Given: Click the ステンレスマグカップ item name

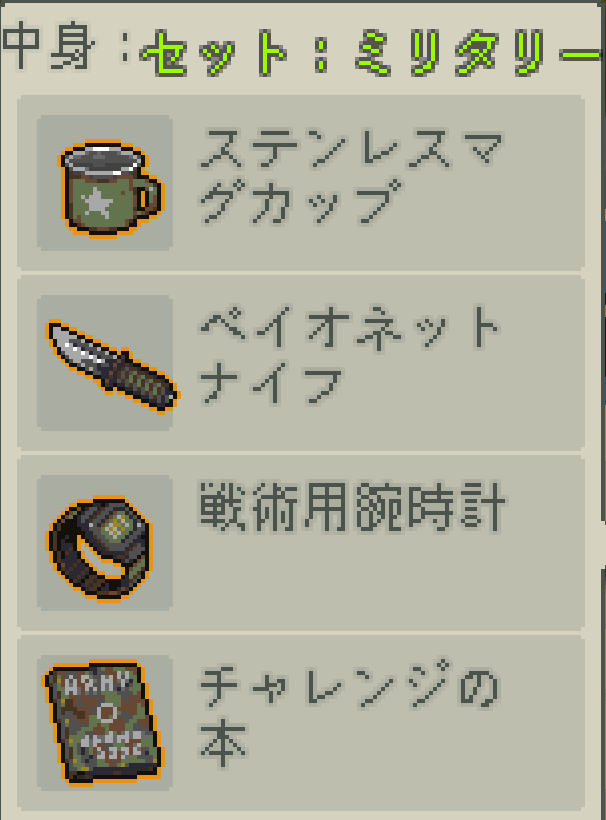Looking at the screenshot, I should tap(350, 176).
